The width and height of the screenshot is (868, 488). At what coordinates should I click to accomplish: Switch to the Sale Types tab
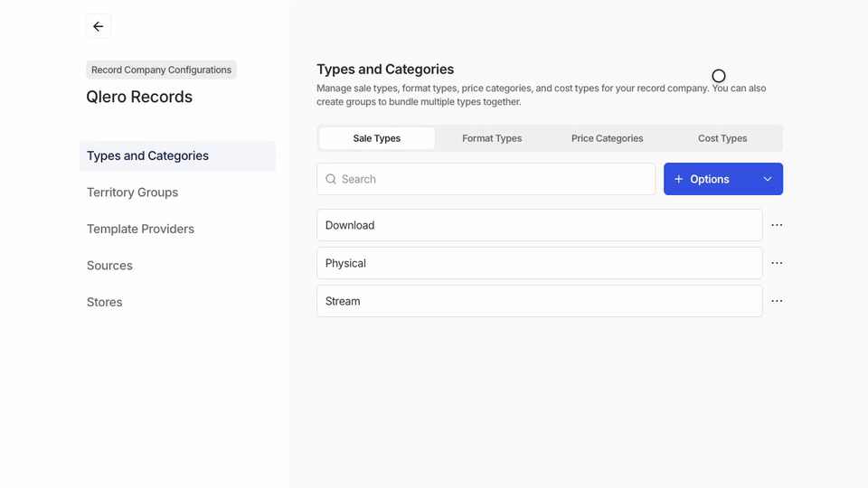[376, 138]
